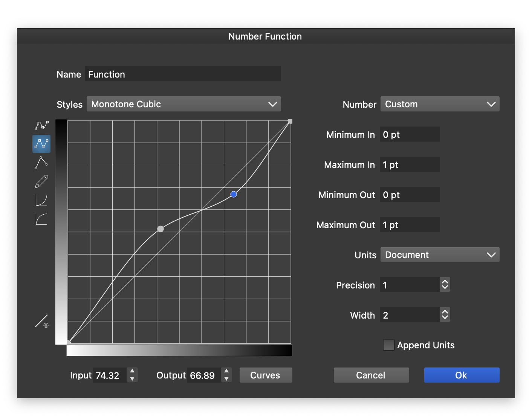Screen dimensions: 532x418
Task: Select the ease-out convex curve preset icon
Action: tap(41, 219)
